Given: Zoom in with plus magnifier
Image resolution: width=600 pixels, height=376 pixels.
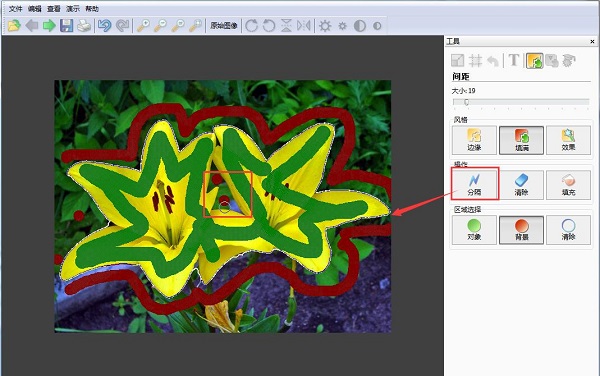Looking at the screenshot, I should click(x=143, y=26).
